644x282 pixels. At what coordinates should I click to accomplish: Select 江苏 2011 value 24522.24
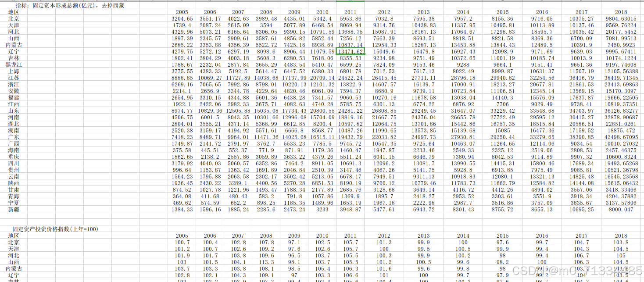351,78
